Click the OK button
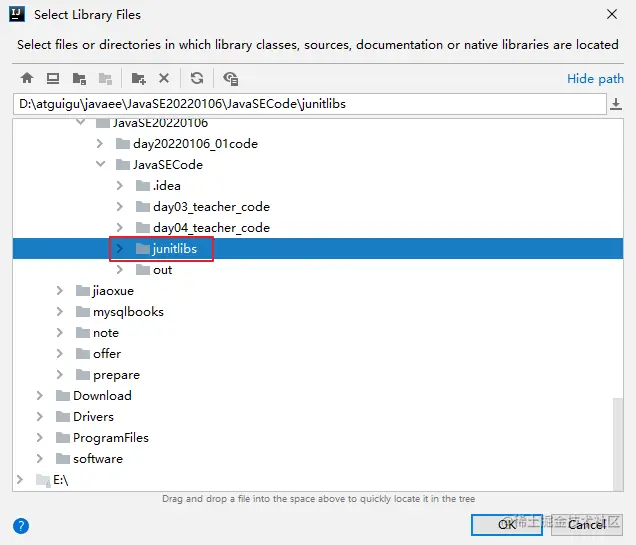Screen dimensions: 636x545 (507, 525)
